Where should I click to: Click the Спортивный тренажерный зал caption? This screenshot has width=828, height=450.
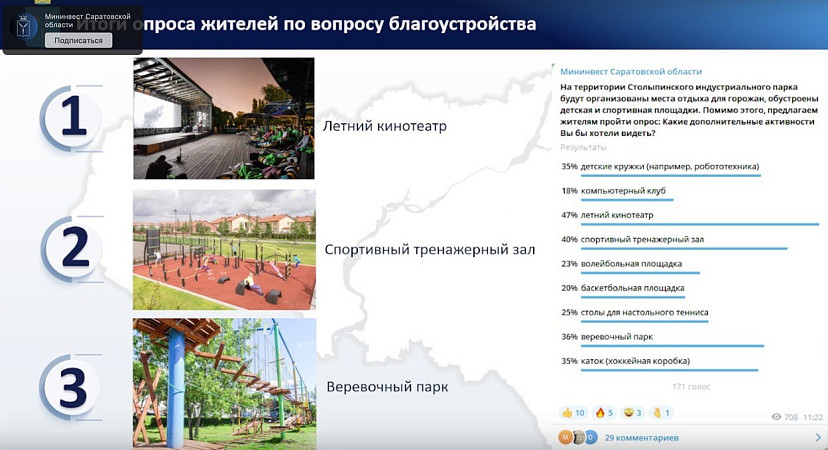pos(429,249)
